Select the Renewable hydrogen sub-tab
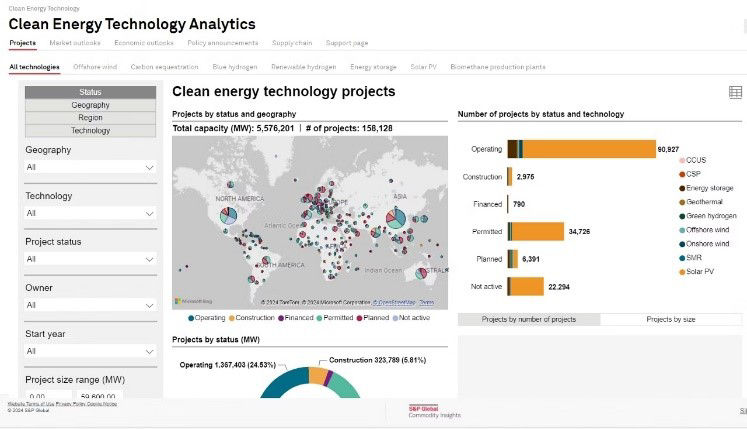Image resolution: width=747 pixels, height=429 pixels. click(x=303, y=67)
